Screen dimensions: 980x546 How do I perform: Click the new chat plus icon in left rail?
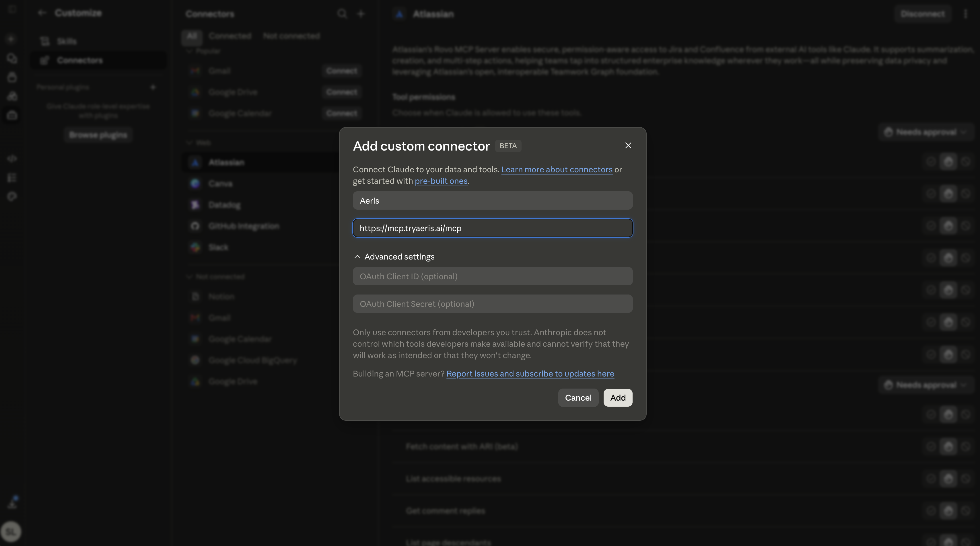[x=11, y=39]
